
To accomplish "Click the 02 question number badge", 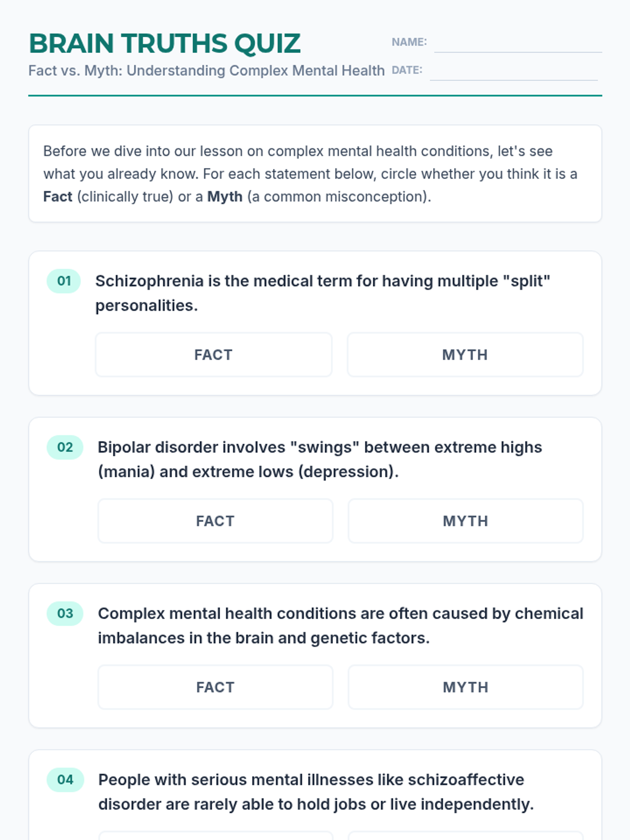I will tap(65, 447).
